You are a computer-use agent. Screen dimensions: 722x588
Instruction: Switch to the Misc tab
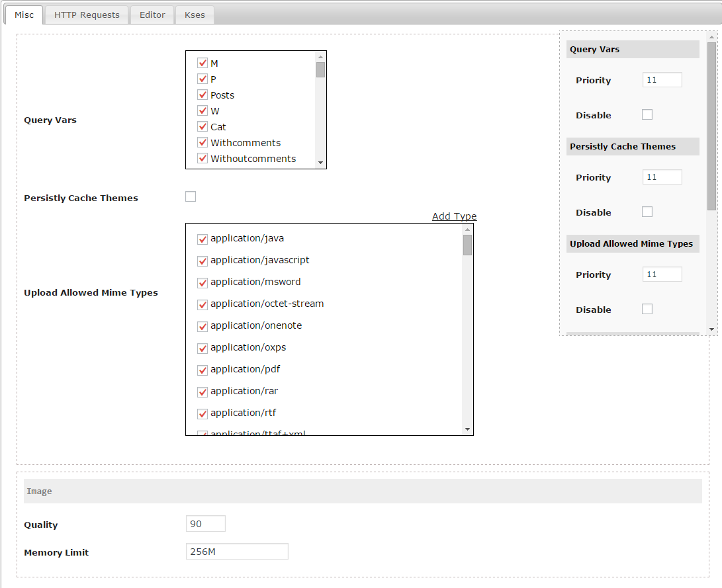pyautogui.click(x=24, y=15)
